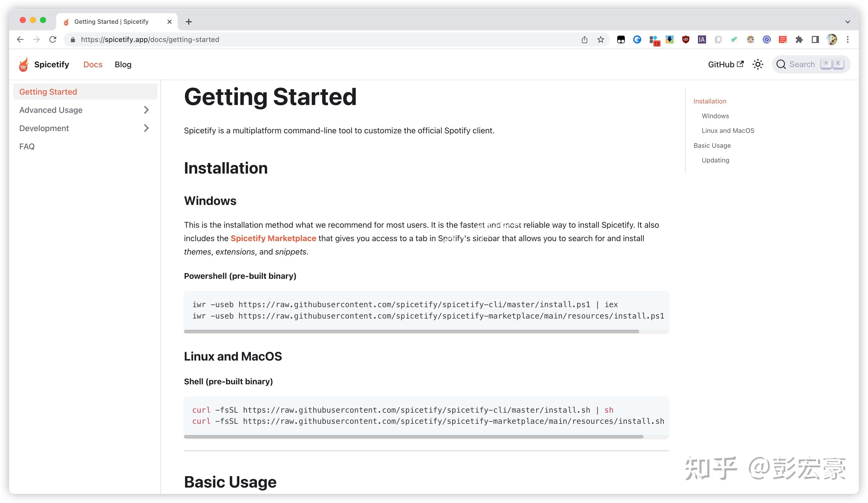Click the Powershell code block horizontal scrollbar
The image size is (868, 503).
pyautogui.click(x=411, y=331)
